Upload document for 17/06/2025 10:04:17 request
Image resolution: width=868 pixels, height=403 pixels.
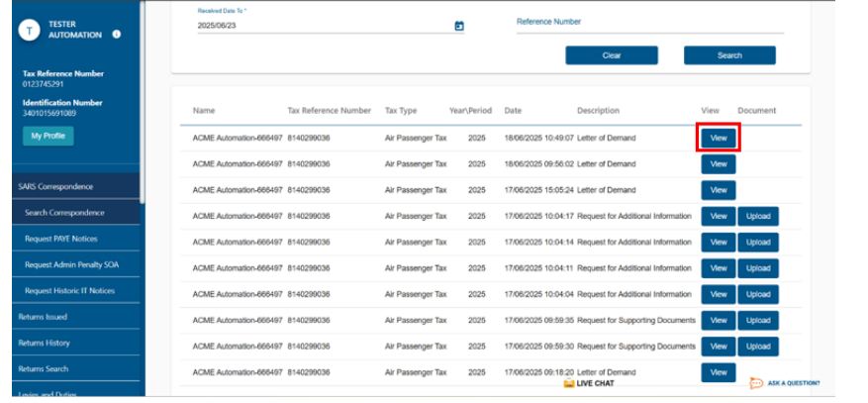coord(758,216)
